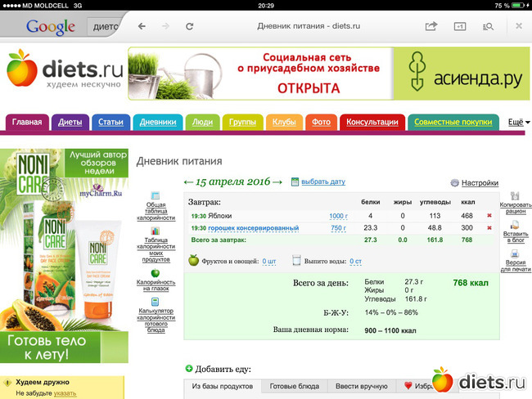Open the browser tabs counter icon
Image resolution: width=532 pixels, height=399 pixels.
click(460, 26)
